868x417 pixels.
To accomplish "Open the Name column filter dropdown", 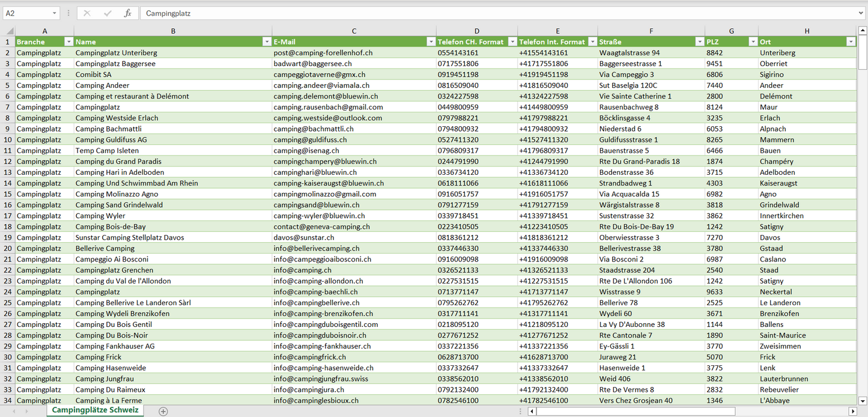I will point(267,41).
